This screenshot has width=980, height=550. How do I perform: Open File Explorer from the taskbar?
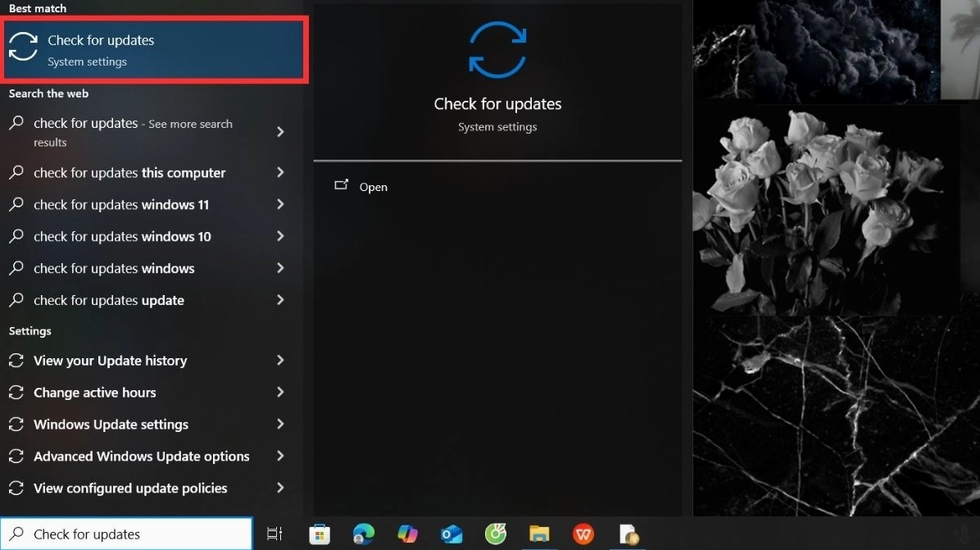click(x=539, y=534)
